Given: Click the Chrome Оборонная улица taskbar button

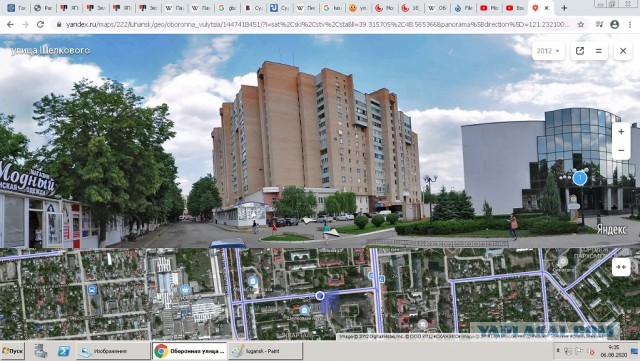Looking at the screenshot, I should pyautogui.click(x=189, y=351).
